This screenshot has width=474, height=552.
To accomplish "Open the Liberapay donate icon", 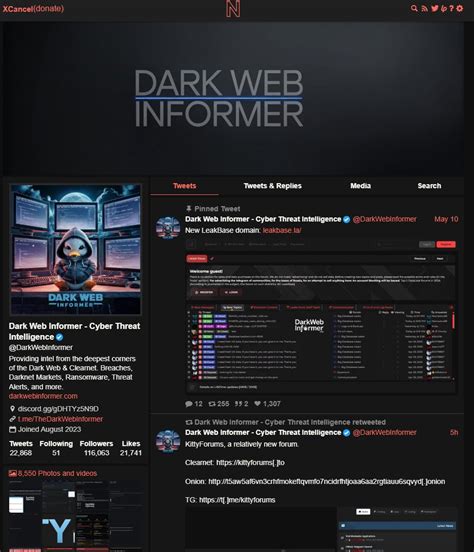I will point(444,8).
